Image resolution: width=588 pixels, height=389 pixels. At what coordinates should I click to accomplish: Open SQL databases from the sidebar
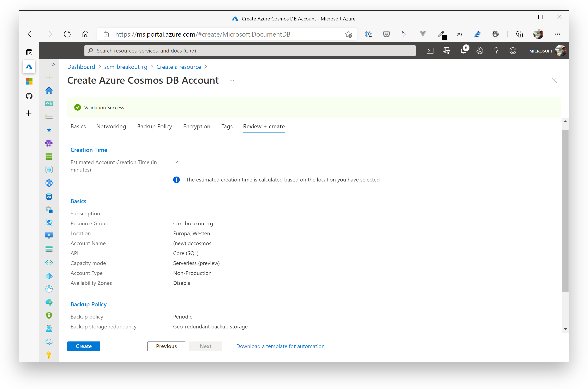[x=49, y=196]
